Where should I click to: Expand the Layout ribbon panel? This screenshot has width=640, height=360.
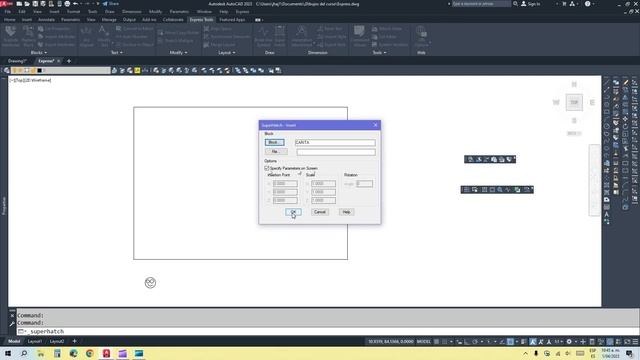[226, 53]
